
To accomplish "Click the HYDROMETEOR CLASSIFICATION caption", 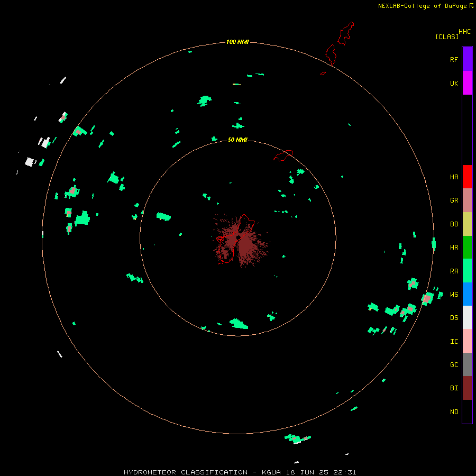I will coord(186,472).
